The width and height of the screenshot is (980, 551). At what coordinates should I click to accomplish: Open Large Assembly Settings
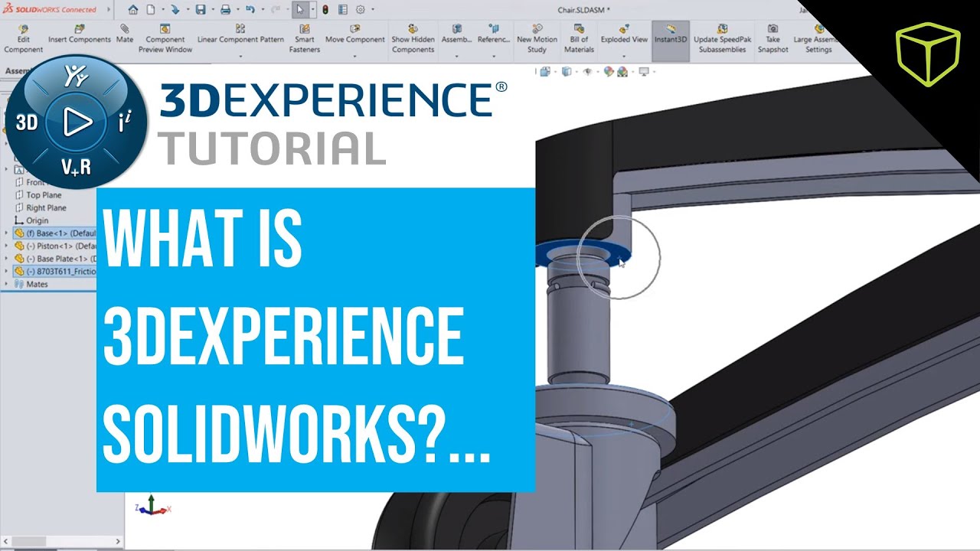pyautogui.click(x=818, y=39)
